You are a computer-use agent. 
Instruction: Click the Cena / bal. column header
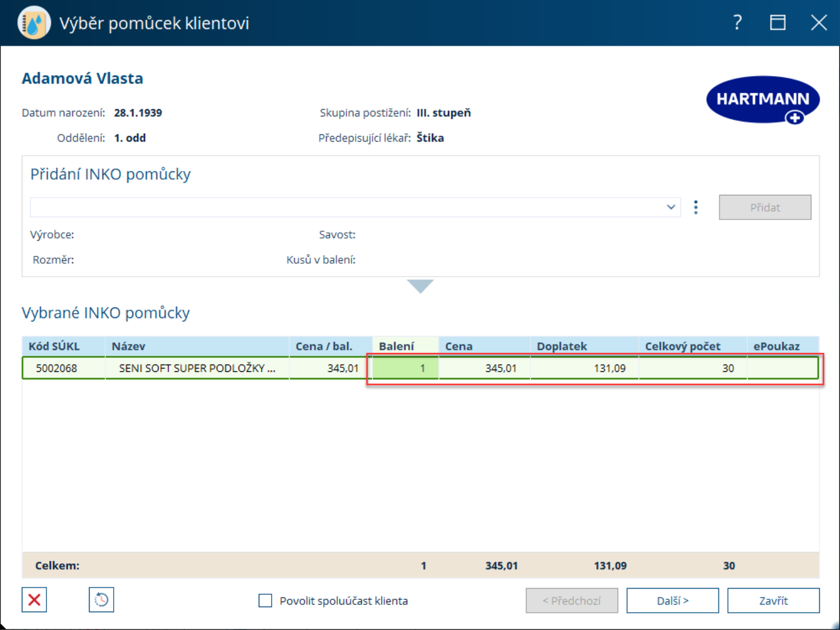[x=331, y=346]
